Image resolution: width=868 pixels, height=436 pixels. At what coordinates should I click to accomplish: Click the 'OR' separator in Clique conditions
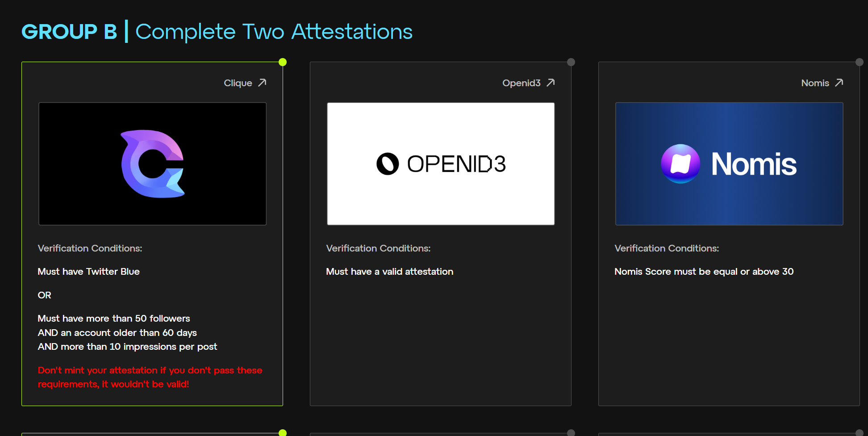coord(45,295)
